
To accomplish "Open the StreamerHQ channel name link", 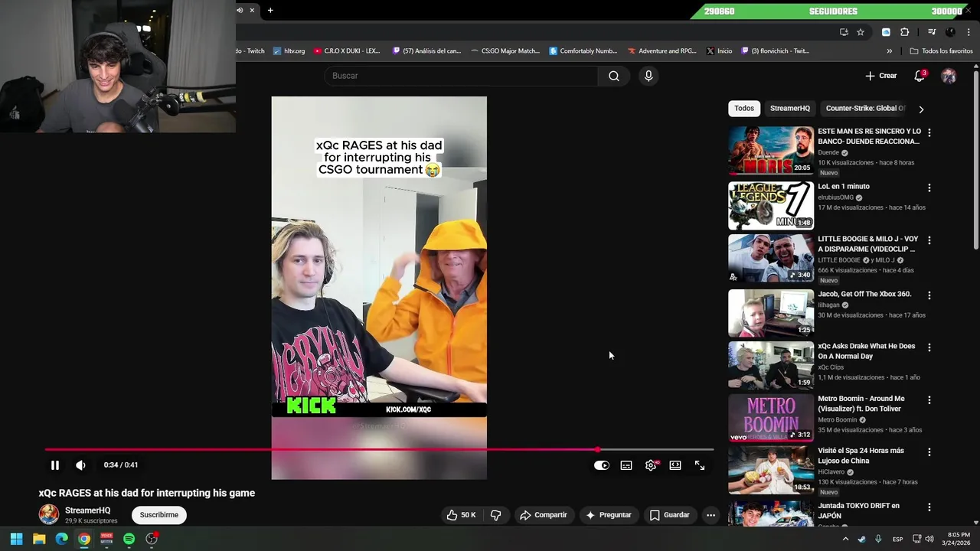I will [88, 510].
